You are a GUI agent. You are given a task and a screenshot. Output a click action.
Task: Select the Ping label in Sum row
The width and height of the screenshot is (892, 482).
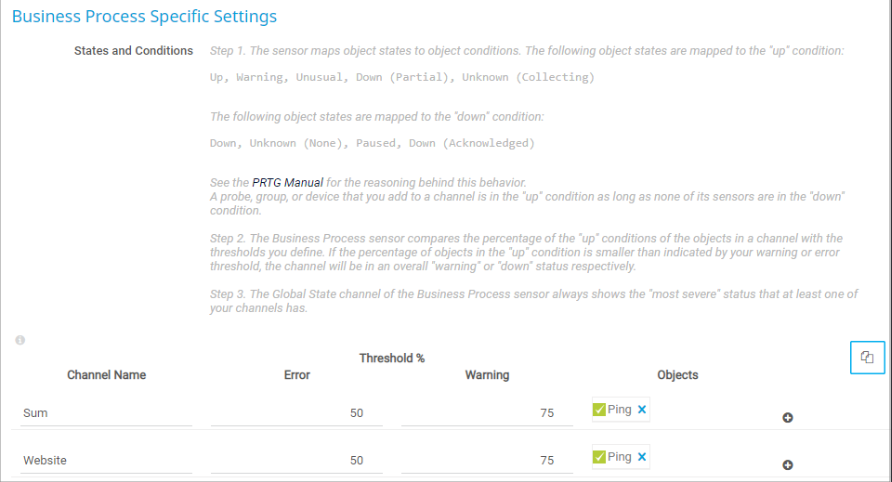click(x=620, y=410)
